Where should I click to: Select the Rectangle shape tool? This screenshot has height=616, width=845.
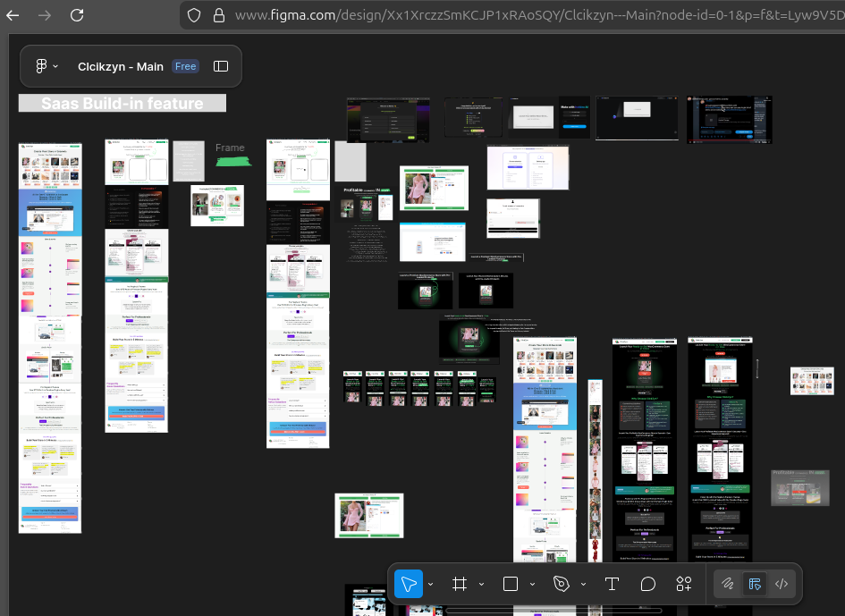(511, 584)
